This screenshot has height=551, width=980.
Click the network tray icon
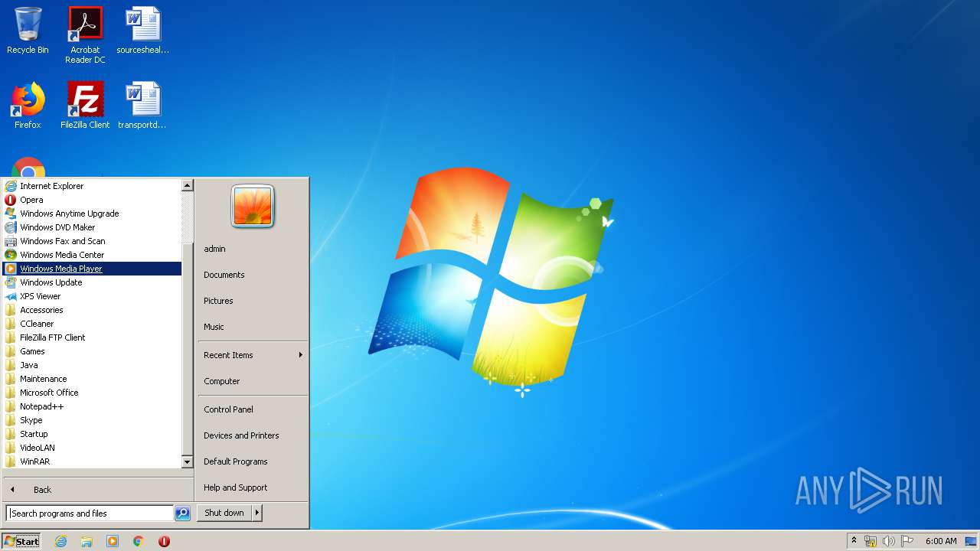point(871,541)
